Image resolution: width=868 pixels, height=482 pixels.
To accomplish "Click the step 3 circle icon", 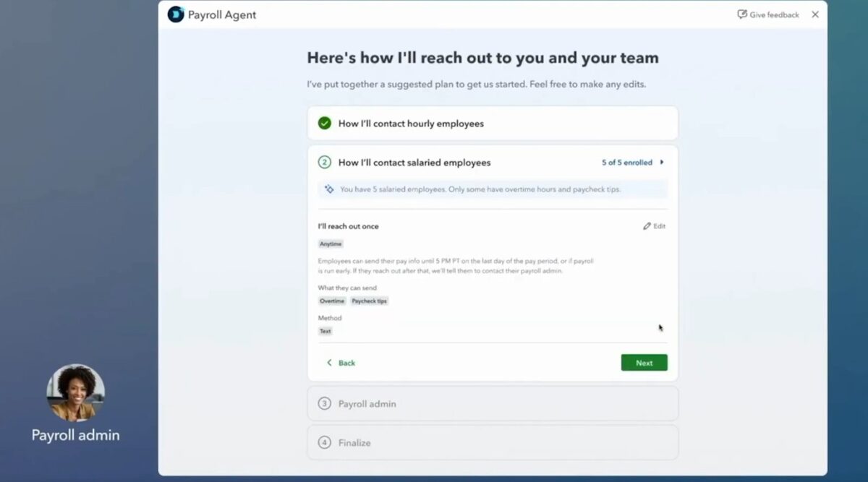I will point(325,403).
